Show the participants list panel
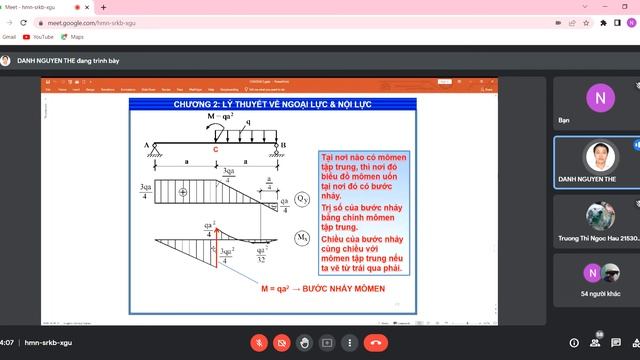640x360 pixels. (x=595, y=343)
